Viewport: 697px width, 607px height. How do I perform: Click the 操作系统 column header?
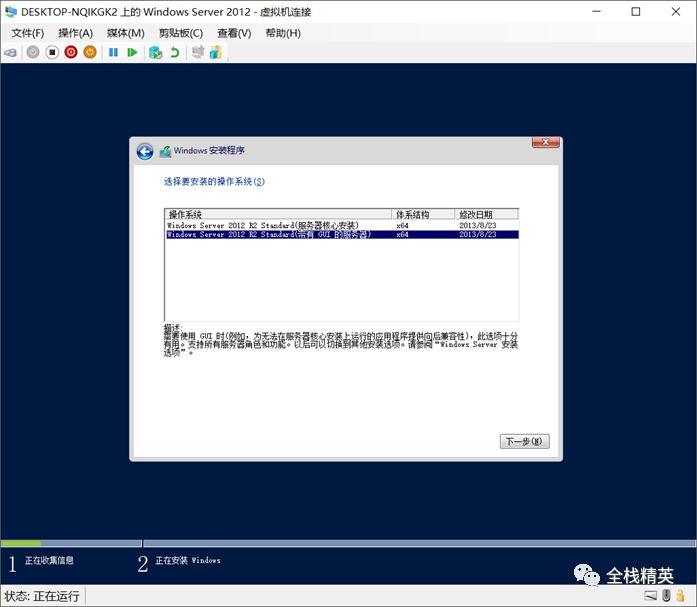(x=278, y=214)
